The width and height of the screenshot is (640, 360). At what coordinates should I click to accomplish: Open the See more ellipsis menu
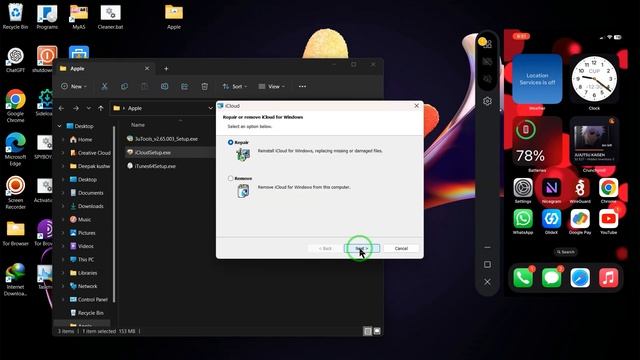coord(302,87)
